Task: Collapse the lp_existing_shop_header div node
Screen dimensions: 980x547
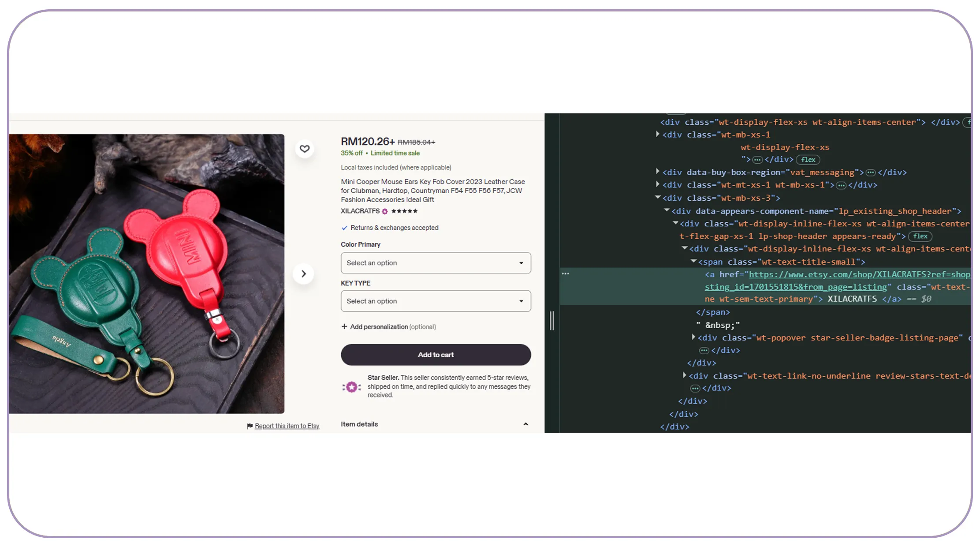Action: pos(667,210)
